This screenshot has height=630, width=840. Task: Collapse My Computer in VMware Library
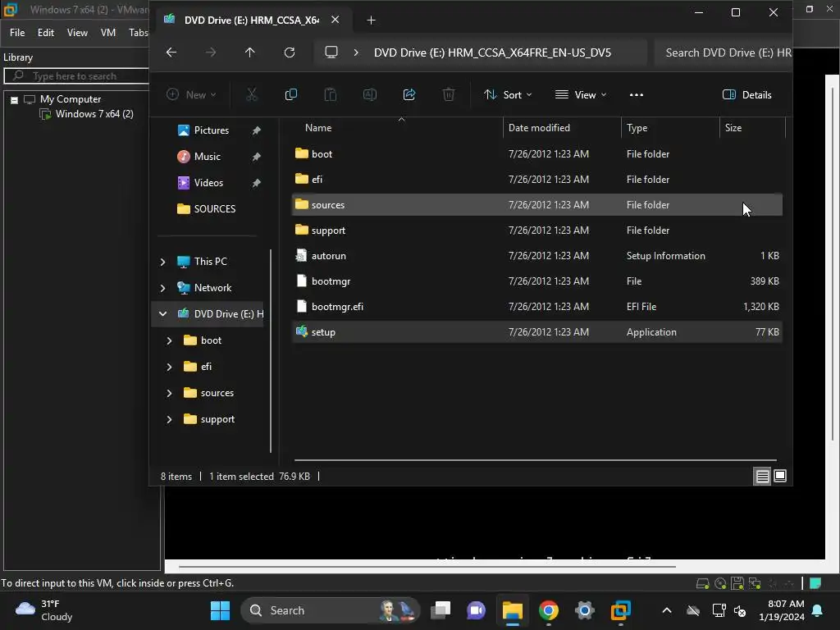15,99
